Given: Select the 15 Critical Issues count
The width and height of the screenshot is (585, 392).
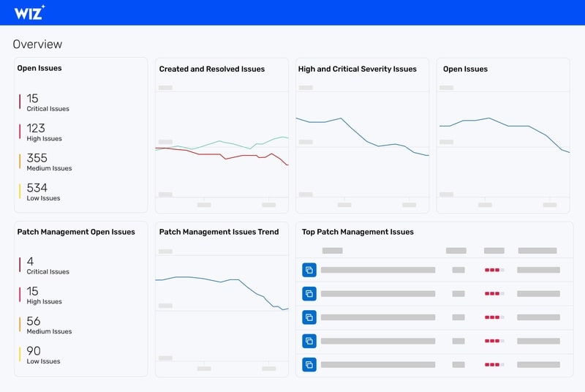Looking at the screenshot, I should 48,102.
